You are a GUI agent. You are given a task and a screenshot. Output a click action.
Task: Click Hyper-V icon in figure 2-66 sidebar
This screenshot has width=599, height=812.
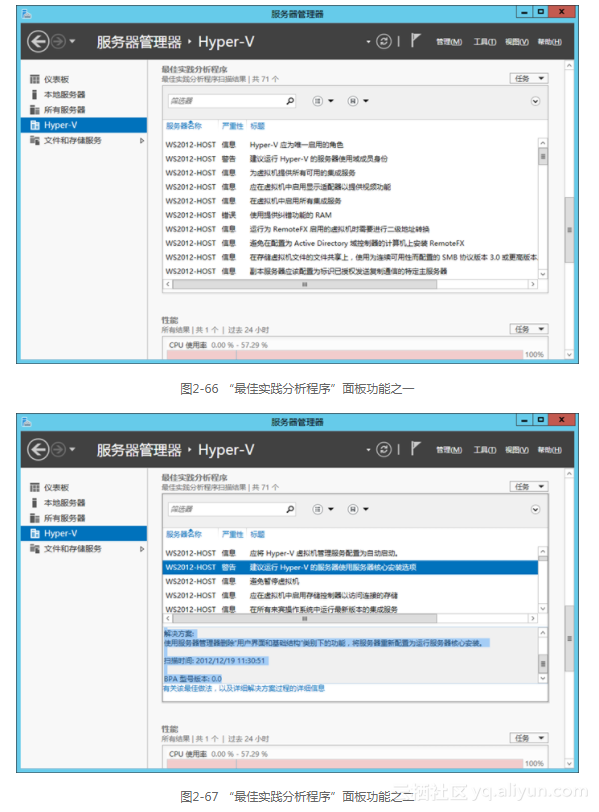[35, 125]
